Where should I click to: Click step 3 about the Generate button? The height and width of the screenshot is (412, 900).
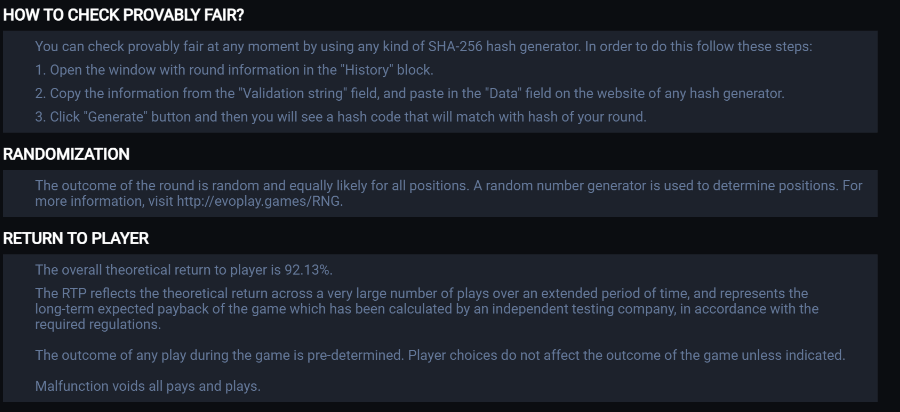pyautogui.click(x=341, y=116)
